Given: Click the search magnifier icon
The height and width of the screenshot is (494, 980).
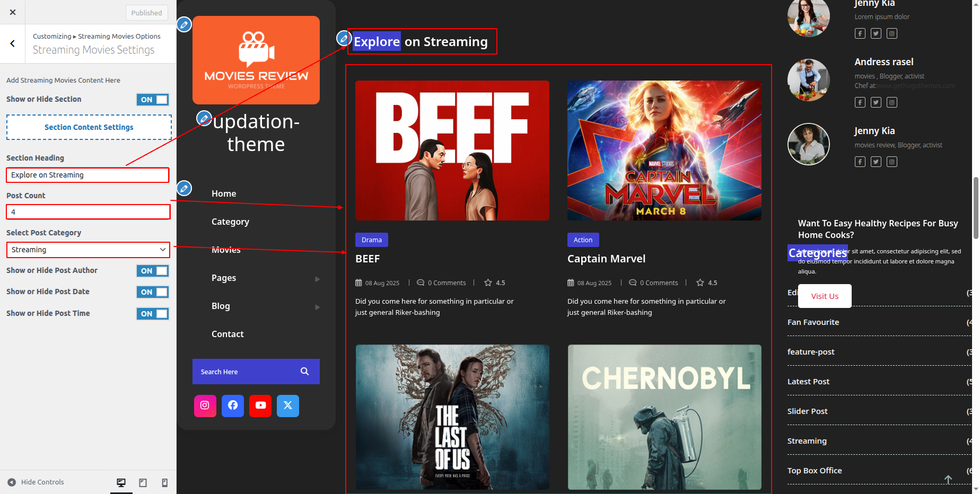Looking at the screenshot, I should pyautogui.click(x=304, y=372).
